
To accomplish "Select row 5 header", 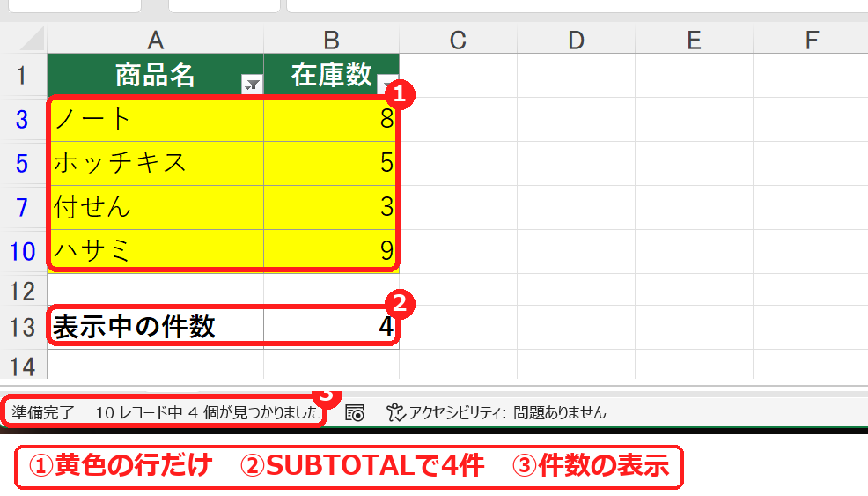I will (x=22, y=164).
